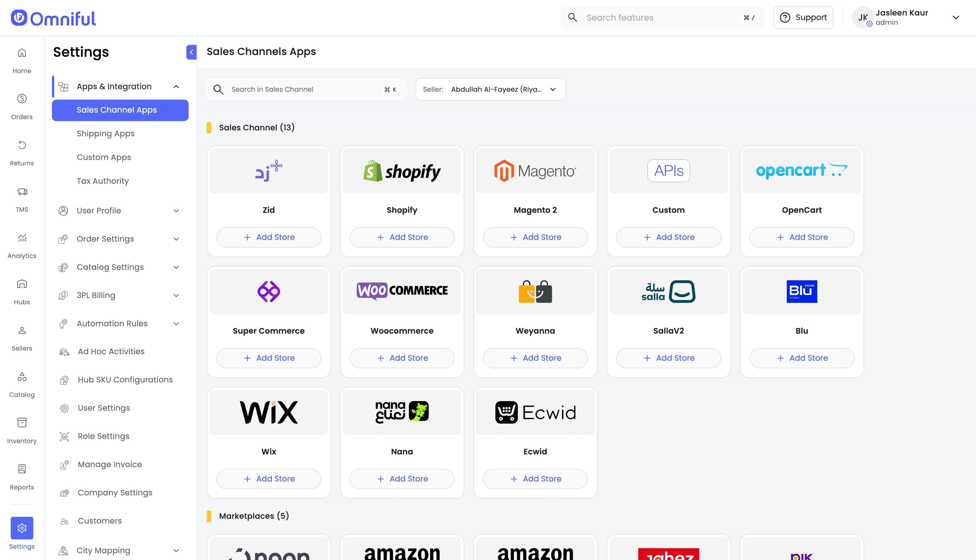Image resolution: width=976 pixels, height=560 pixels.
Task: Open the Home section in the left rail
Action: click(22, 60)
